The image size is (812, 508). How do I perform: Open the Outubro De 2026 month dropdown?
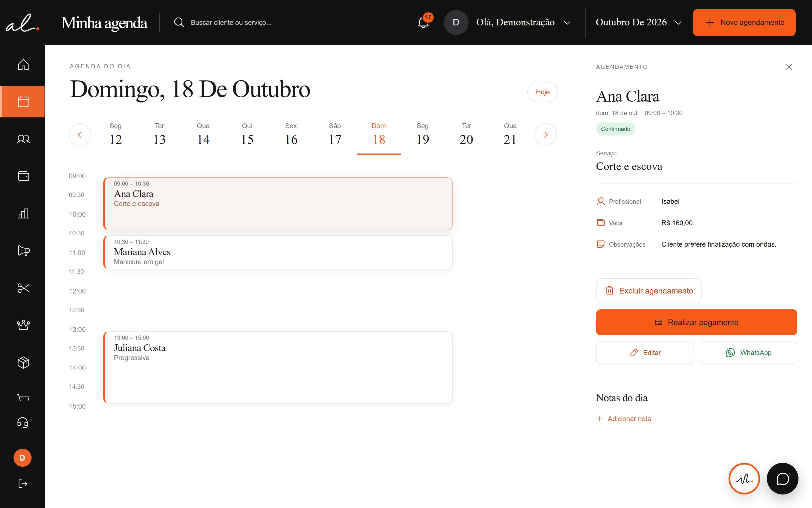click(x=639, y=22)
